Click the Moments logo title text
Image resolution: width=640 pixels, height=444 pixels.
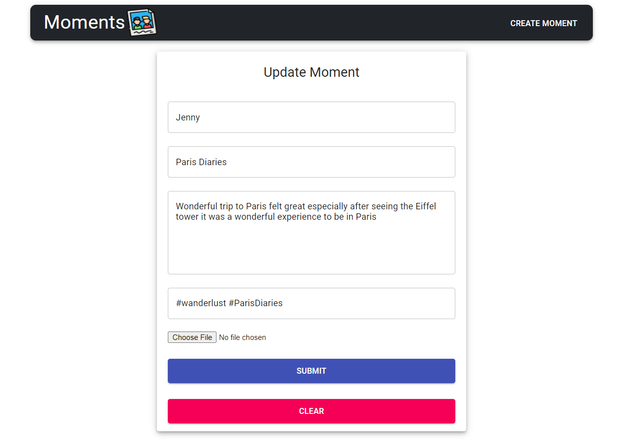[84, 23]
